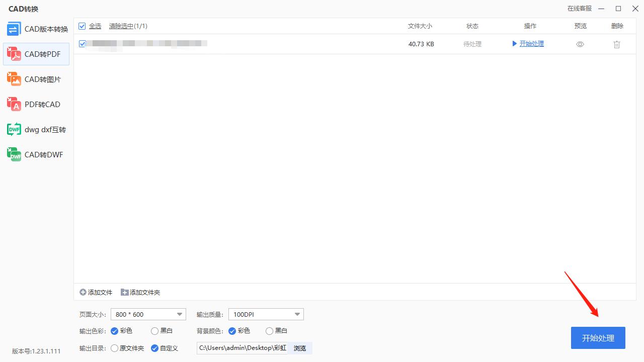Switch to PDF转CAD mode
The height and width of the screenshot is (362, 644).
[36, 104]
